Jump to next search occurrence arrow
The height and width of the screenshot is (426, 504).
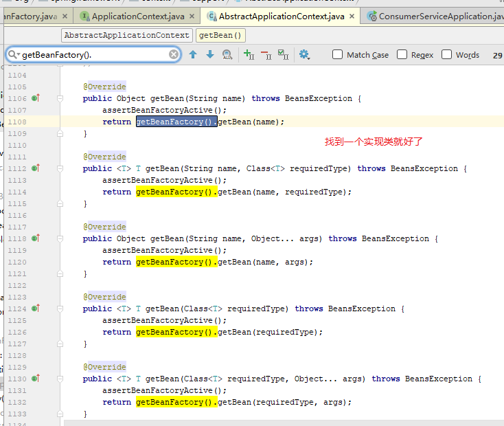pos(210,55)
